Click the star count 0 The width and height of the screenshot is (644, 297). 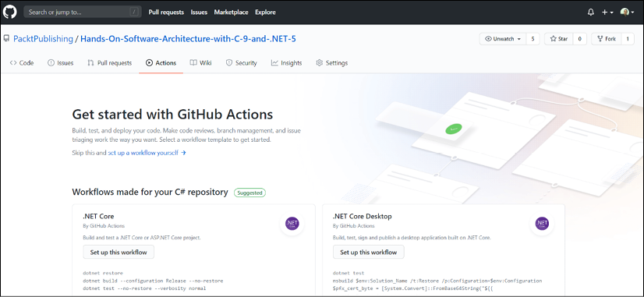click(x=580, y=39)
